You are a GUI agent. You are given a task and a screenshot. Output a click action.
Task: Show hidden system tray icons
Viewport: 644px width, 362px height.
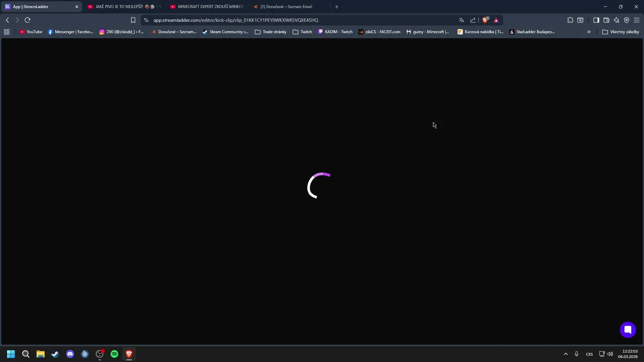[x=566, y=354]
